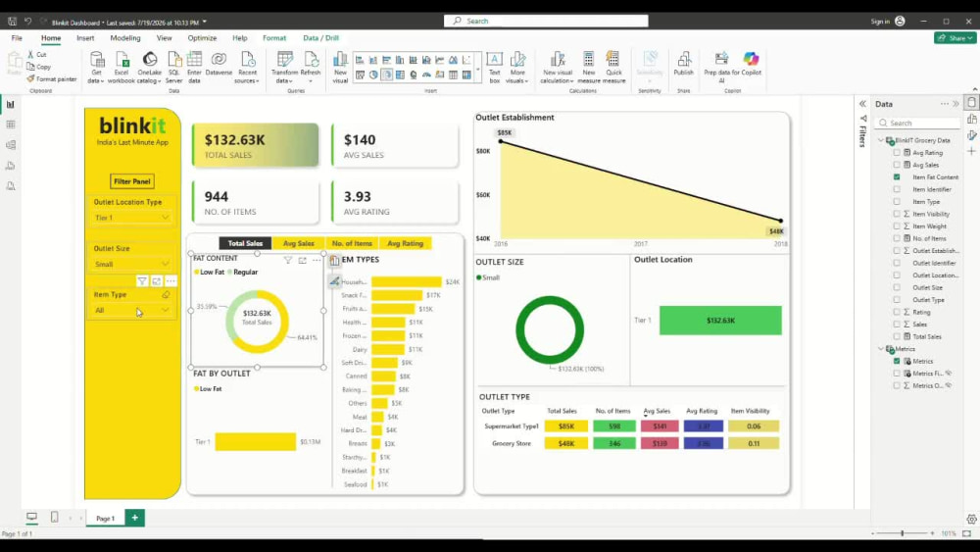The image size is (980, 552).
Task: Uncheck the Item Fat Content field
Action: coord(897,176)
